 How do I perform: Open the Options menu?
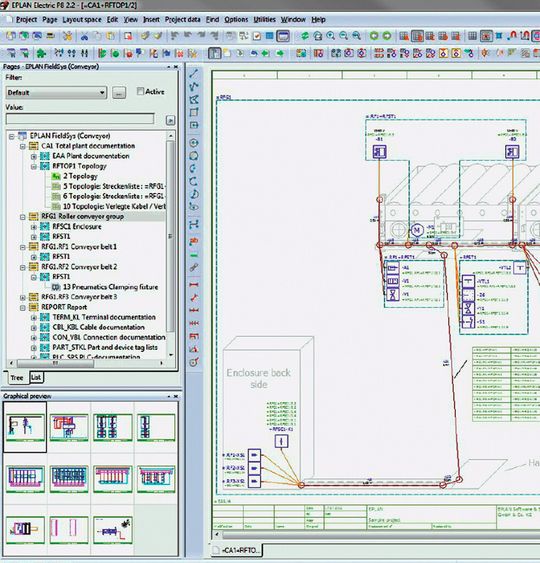click(x=236, y=19)
